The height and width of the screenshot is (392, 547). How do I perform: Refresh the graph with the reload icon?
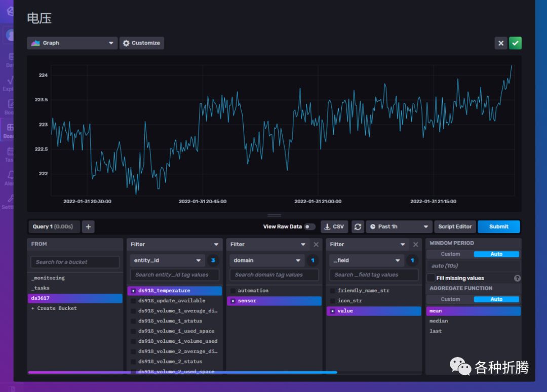click(x=358, y=227)
